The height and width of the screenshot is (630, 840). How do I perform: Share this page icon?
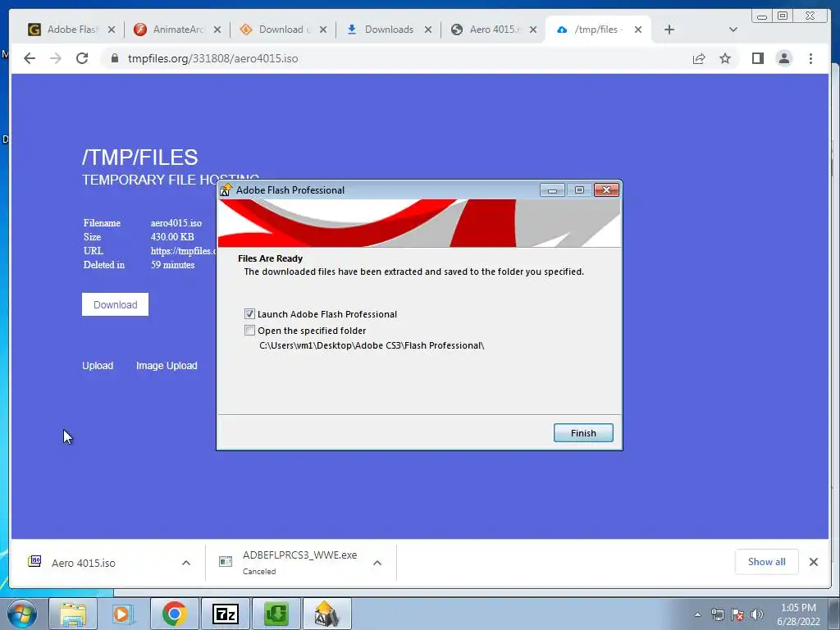tap(699, 58)
